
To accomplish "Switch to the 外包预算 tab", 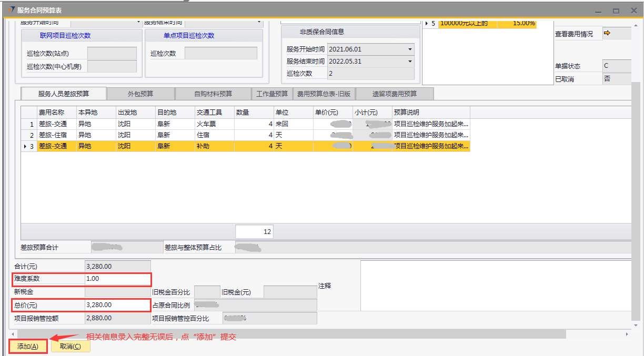I will [140, 94].
